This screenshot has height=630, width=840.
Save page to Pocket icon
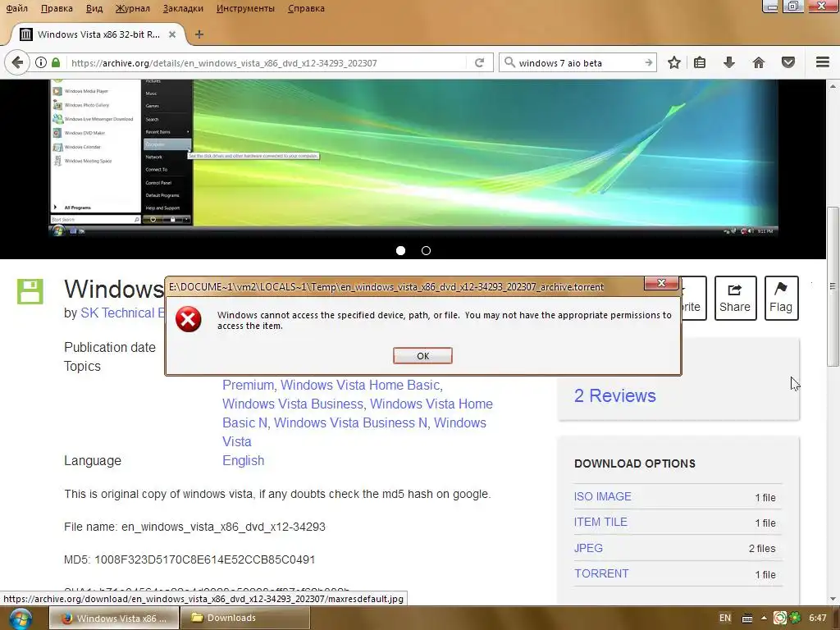[x=788, y=62]
